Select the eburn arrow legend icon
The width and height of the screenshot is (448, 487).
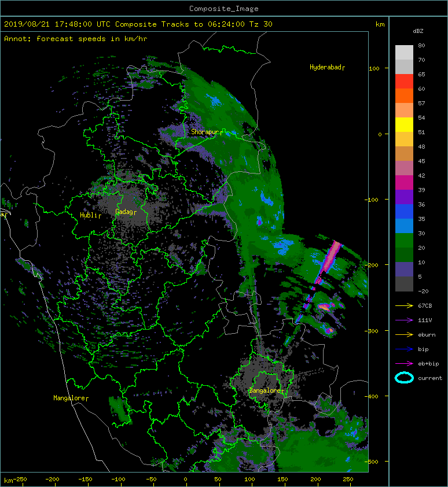[404, 335]
